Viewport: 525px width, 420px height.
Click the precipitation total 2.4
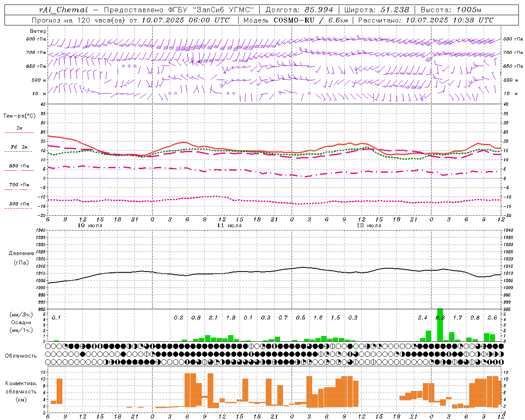click(422, 317)
